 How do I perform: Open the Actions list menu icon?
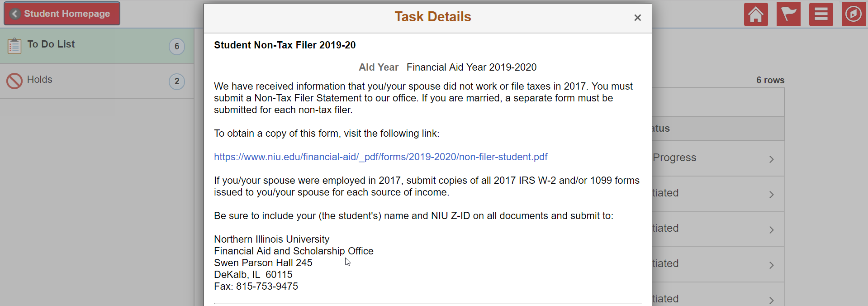pyautogui.click(x=821, y=14)
